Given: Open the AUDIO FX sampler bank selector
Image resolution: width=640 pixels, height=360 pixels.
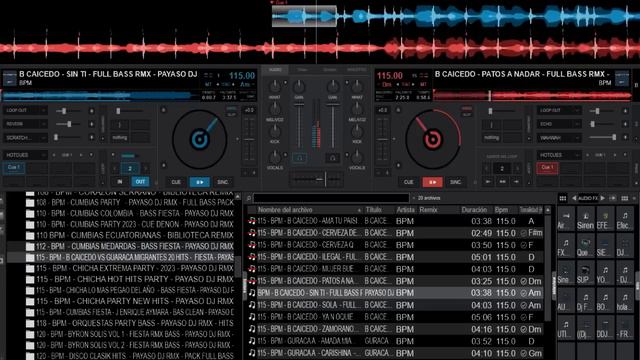Looking at the screenshot, I should point(588,198).
